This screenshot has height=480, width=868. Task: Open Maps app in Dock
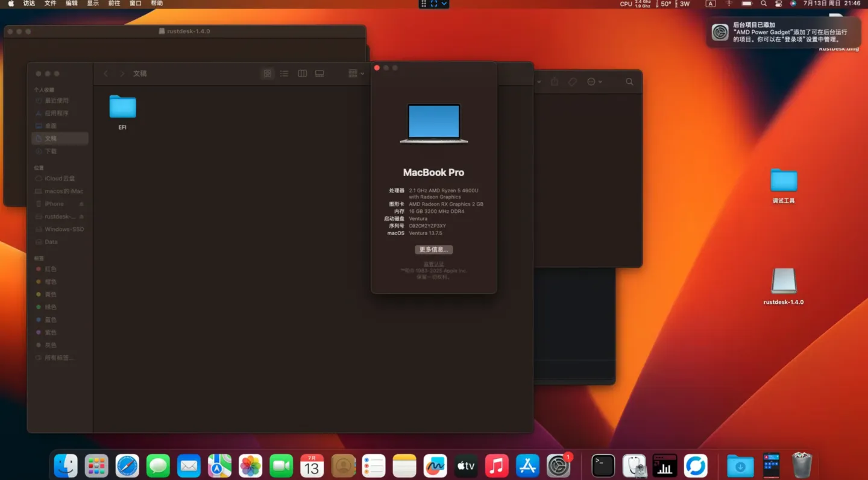219,466
